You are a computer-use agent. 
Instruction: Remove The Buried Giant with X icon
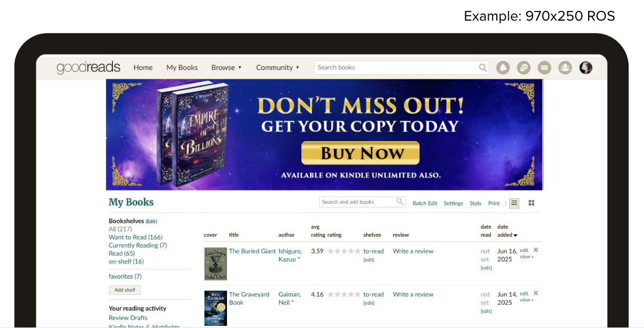coord(535,250)
